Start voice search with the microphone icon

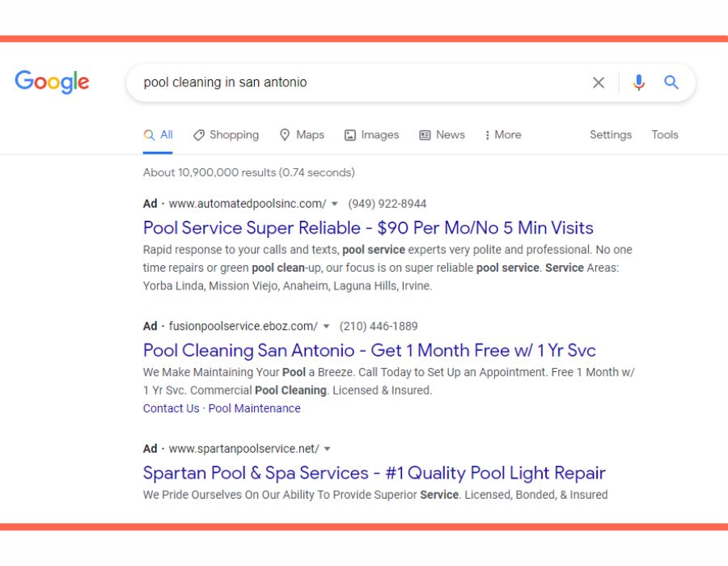pos(639,82)
